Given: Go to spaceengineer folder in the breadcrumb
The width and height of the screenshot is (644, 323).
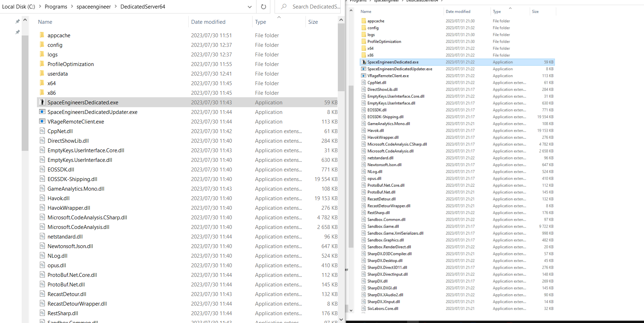Looking at the screenshot, I should [x=94, y=7].
